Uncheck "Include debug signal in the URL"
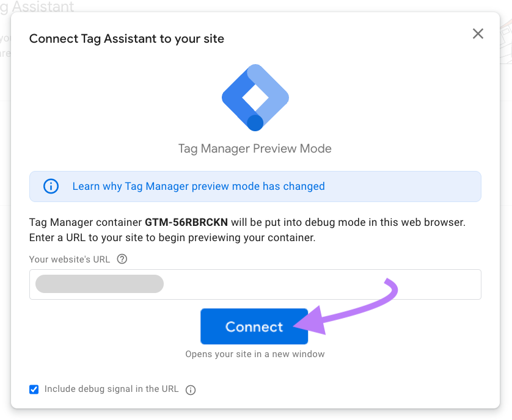 coord(34,389)
